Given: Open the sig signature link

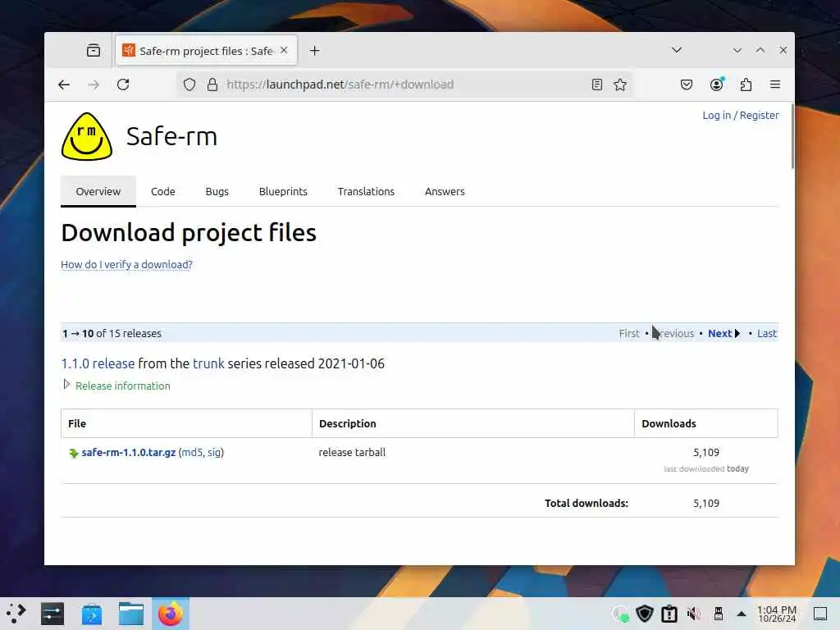Looking at the screenshot, I should [x=214, y=452].
